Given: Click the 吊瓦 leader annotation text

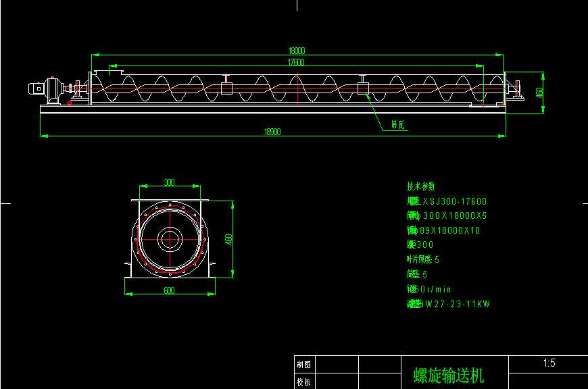Looking at the screenshot, I should [398, 125].
